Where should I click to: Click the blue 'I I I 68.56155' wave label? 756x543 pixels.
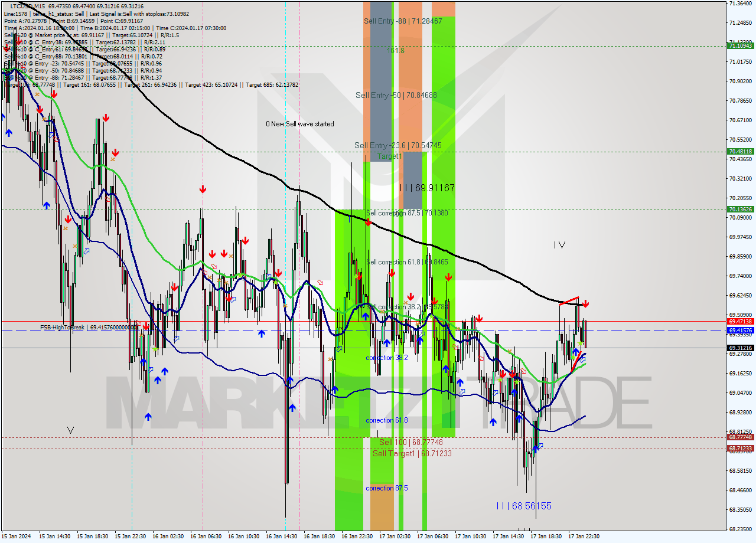coord(524,506)
